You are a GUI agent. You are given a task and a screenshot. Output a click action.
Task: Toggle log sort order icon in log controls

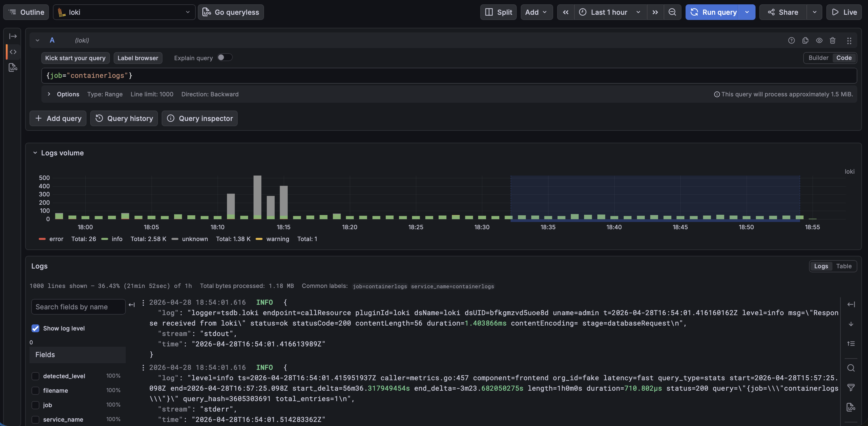851,344
